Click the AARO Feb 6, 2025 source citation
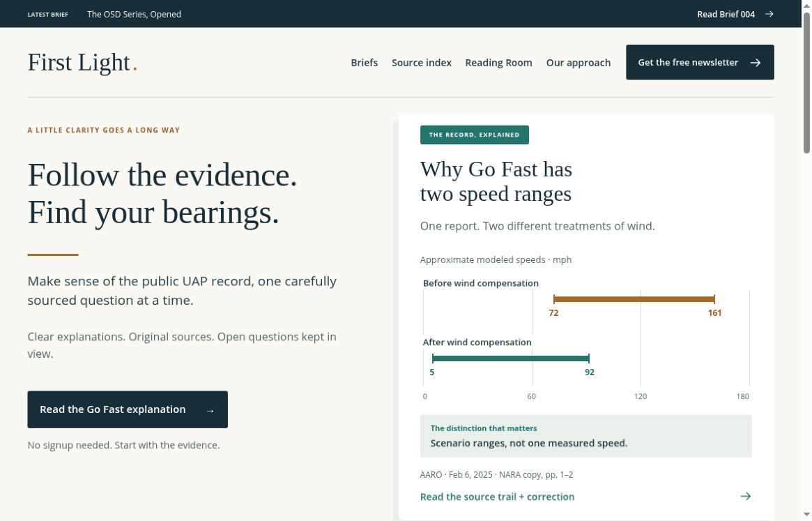Image resolution: width=812 pixels, height=521 pixels. coord(497,475)
